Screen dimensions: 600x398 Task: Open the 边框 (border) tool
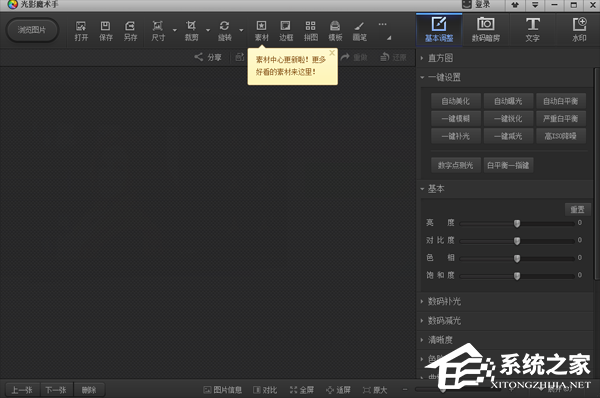[286, 31]
